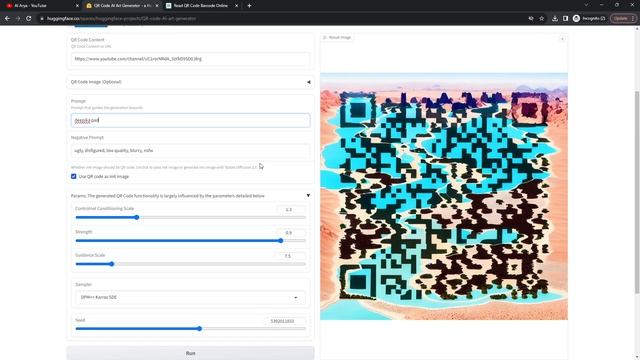Adjust the Seed slider handle
Viewport: 640px width, 360px height.
click(199, 329)
